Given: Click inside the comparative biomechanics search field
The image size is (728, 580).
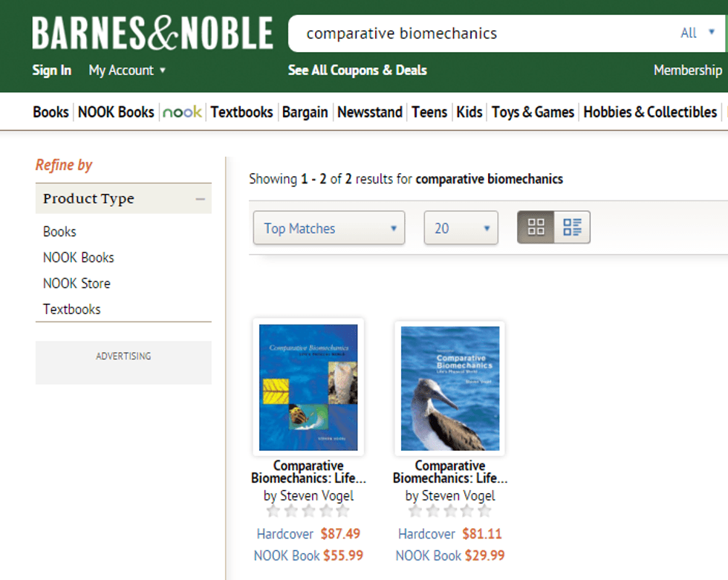Looking at the screenshot, I should pyautogui.click(x=475, y=33).
